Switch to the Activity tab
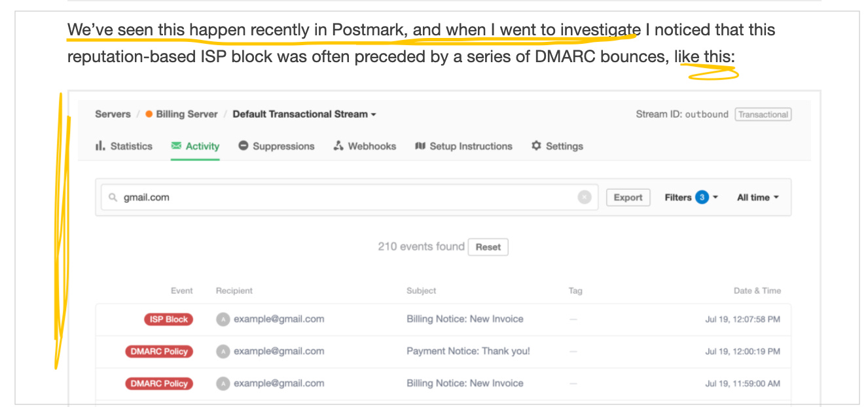This screenshot has width=868, height=407. coord(195,146)
